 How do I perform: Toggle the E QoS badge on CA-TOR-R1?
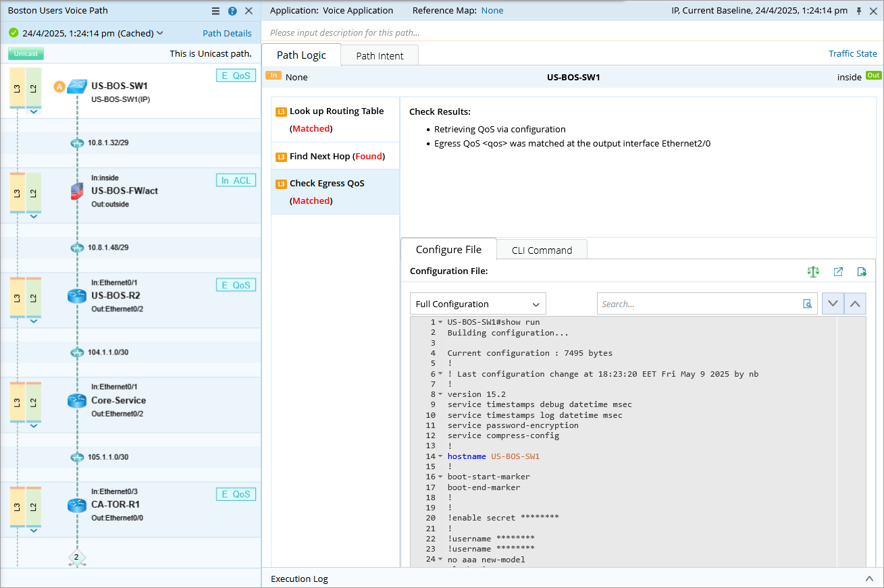[x=236, y=494]
